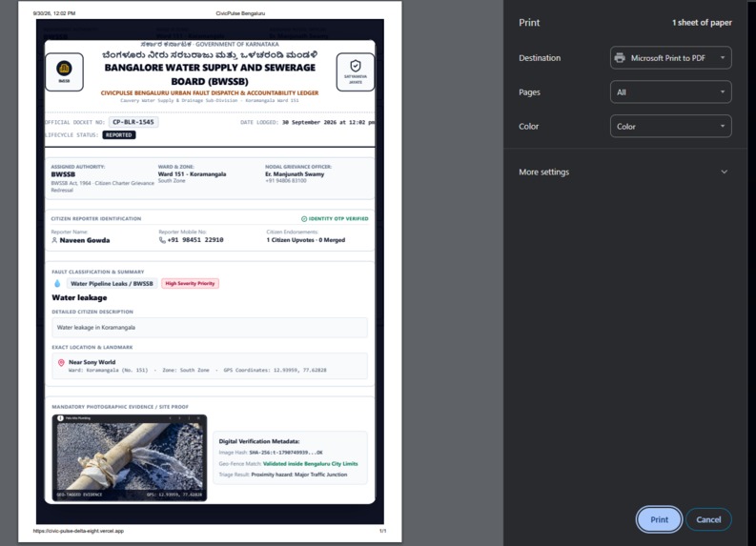The height and width of the screenshot is (546, 756).
Task: Click the Satyameva Jayate shield emblem
Action: (x=356, y=71)
